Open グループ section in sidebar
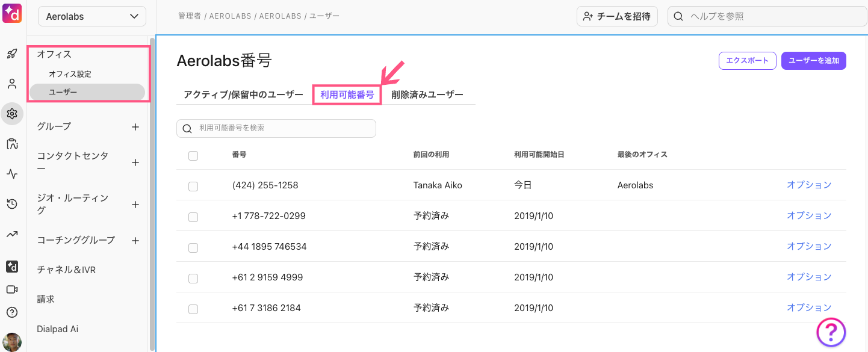Screen dimensions: 868x352 pos(54,126)
